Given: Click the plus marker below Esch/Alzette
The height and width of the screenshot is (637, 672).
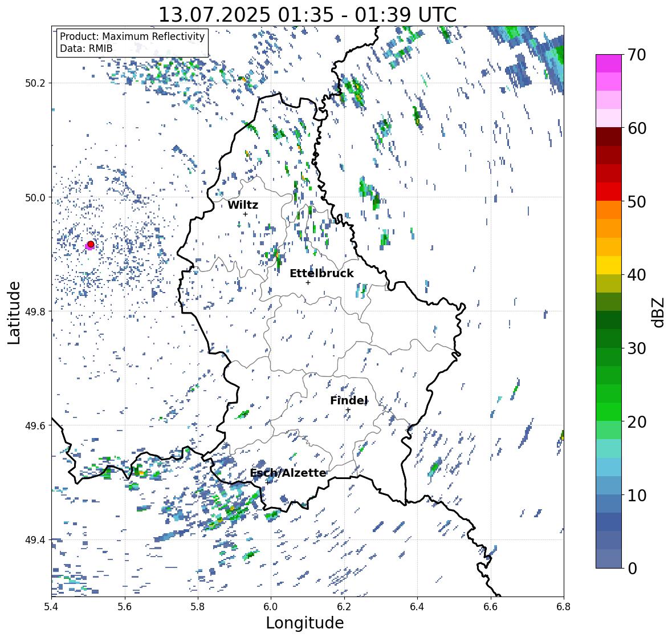Looking at the screenshot, I should click(267, 482).
